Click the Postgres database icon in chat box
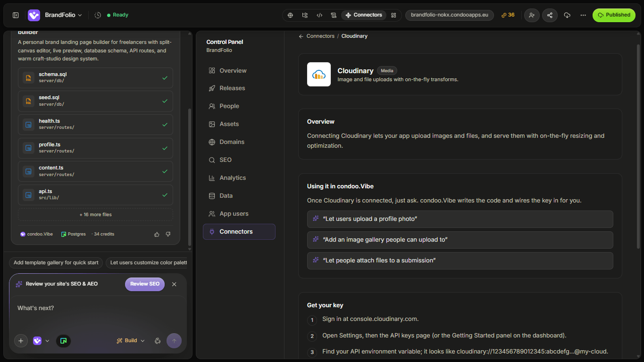 [63, 341]
